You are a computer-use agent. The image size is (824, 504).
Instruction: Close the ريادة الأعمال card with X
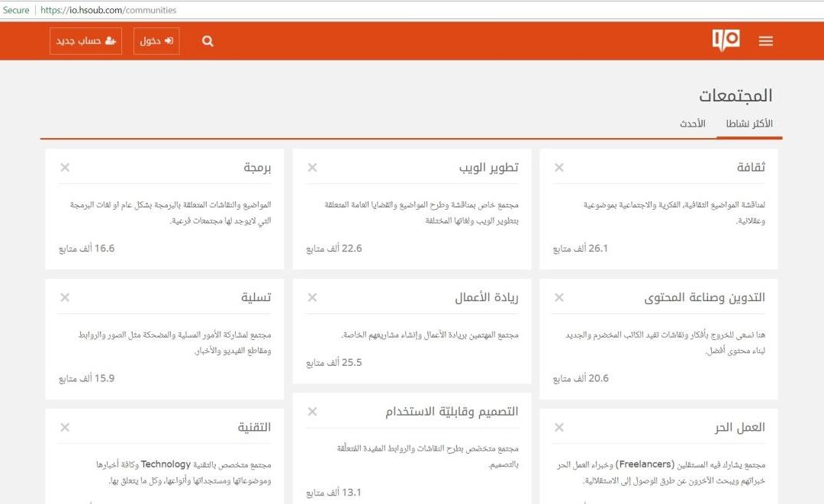click(312, 297)
